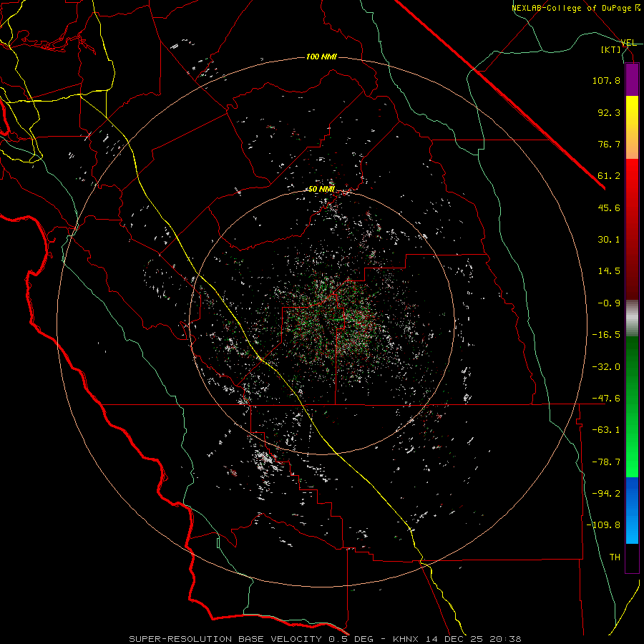
Task: Click the 76.7 legend value
Action: coord(609,144)
